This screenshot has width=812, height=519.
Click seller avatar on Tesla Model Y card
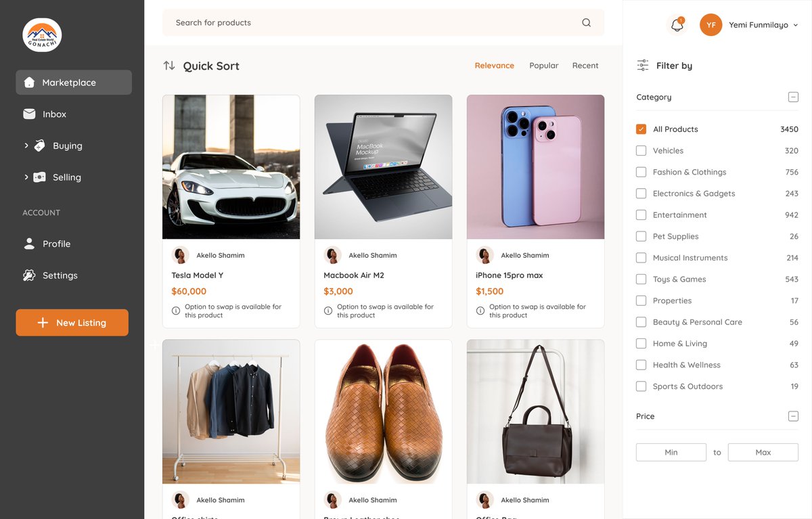tap(181, 255)
